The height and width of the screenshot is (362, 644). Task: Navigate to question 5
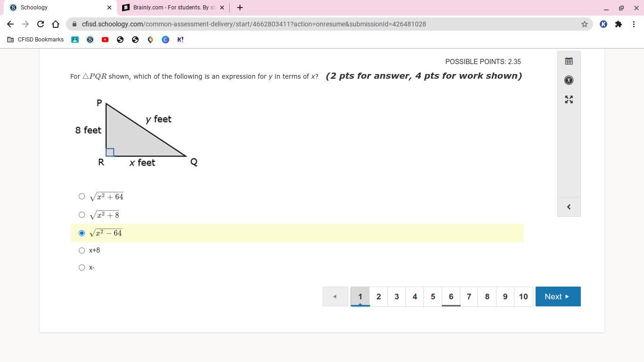point(433,296)
